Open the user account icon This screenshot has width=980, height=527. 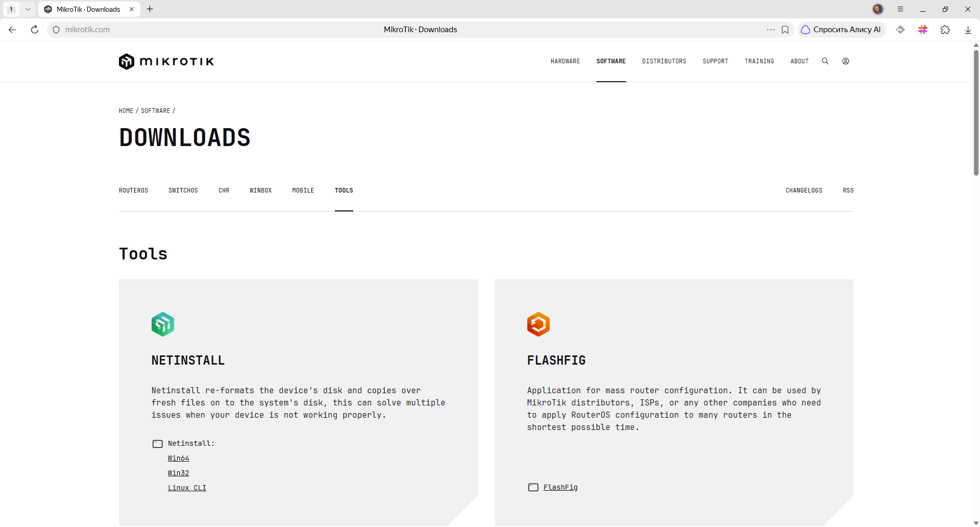click(x=846, y=61)
